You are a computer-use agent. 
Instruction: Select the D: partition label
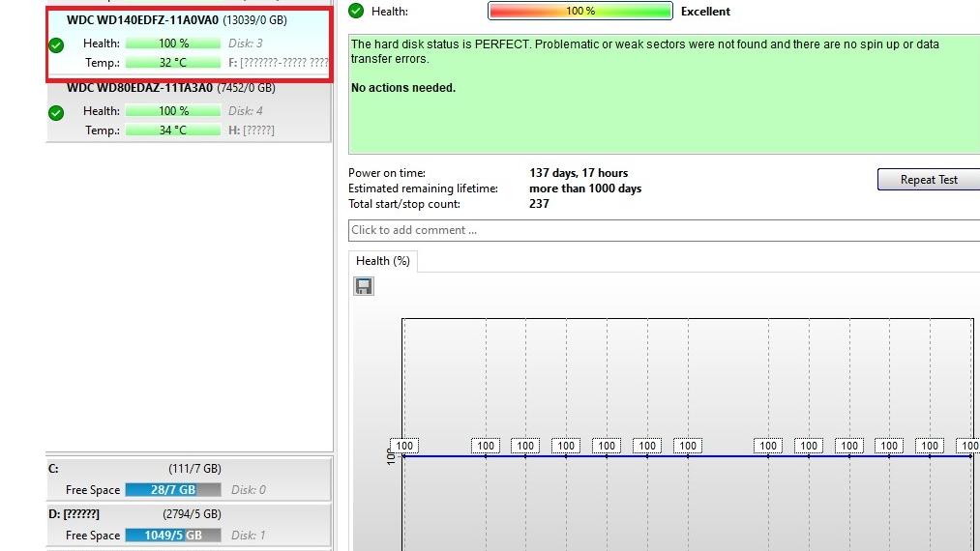(x=74, y=514)
